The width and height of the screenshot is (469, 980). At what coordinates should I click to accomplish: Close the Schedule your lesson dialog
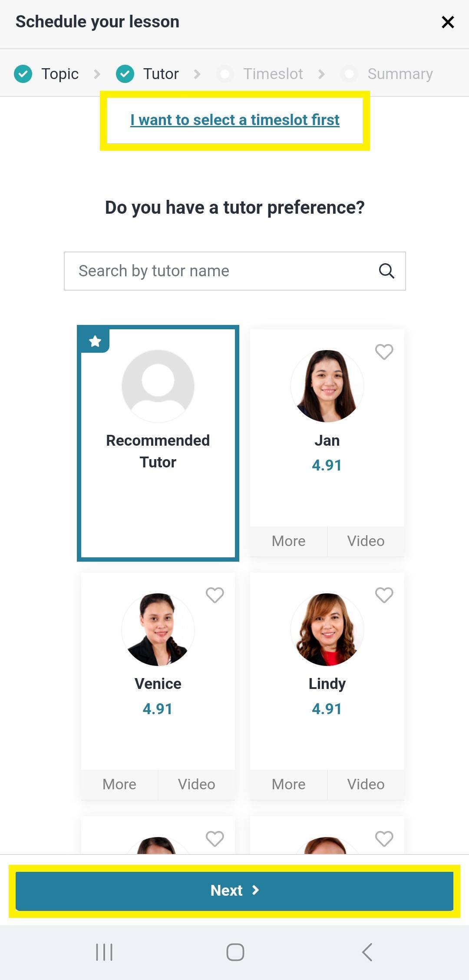[x=448, y=22]
